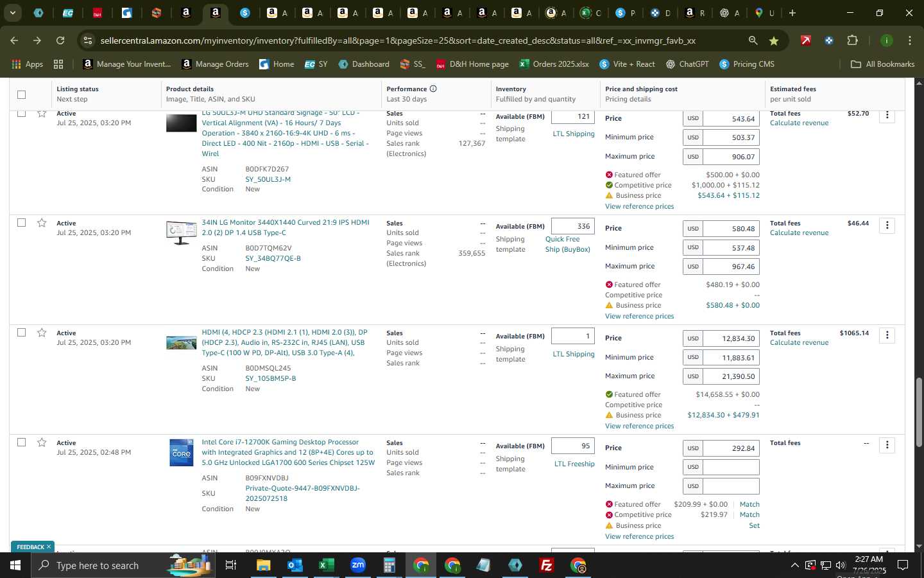Open actions menu for HDMI HDCP listing
Viewport: 924px width, 578px height.
click(887, 335)
